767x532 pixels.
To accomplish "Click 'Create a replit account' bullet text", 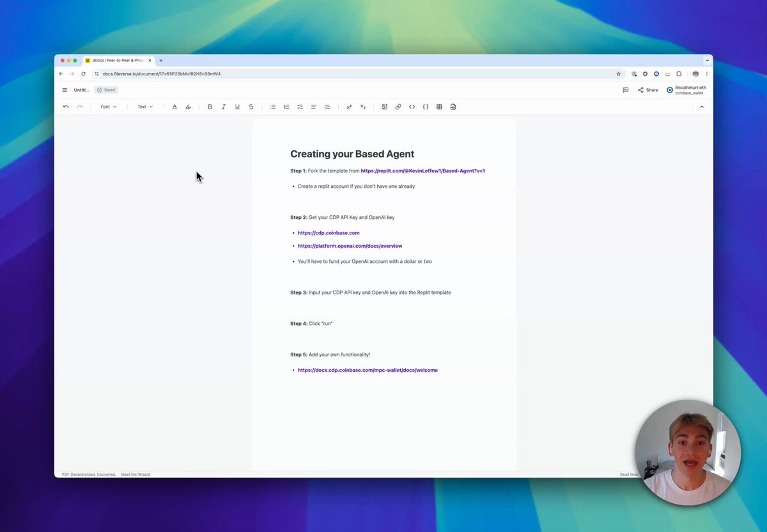I will tap(356, 186).
